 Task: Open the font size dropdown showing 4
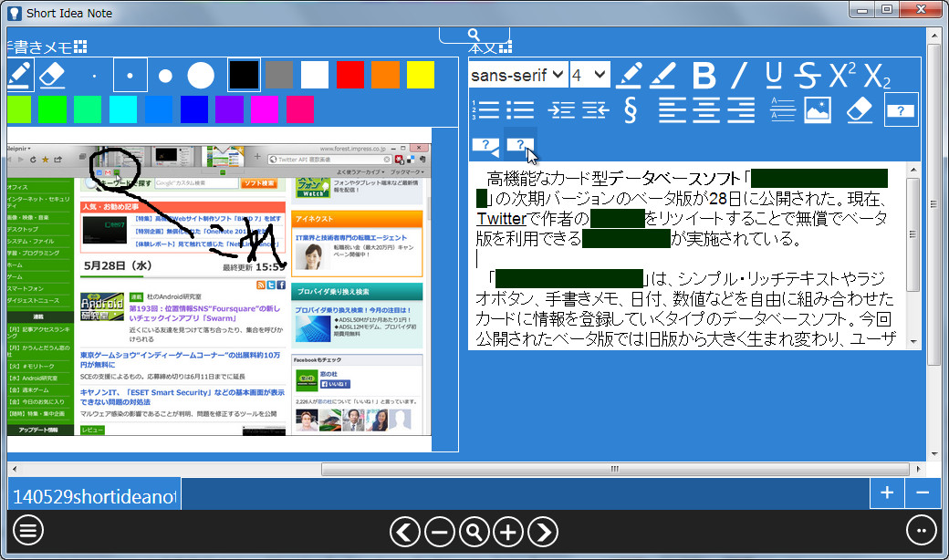click(x=589, y=74)
